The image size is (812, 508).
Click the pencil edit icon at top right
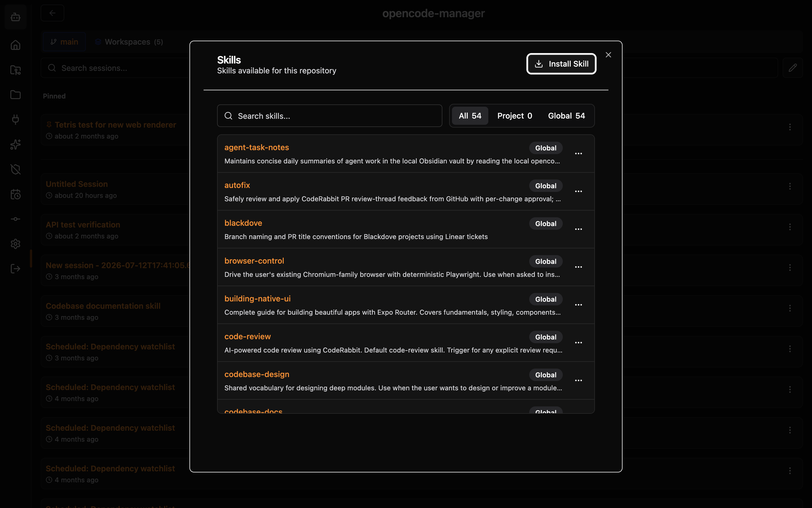793,68
